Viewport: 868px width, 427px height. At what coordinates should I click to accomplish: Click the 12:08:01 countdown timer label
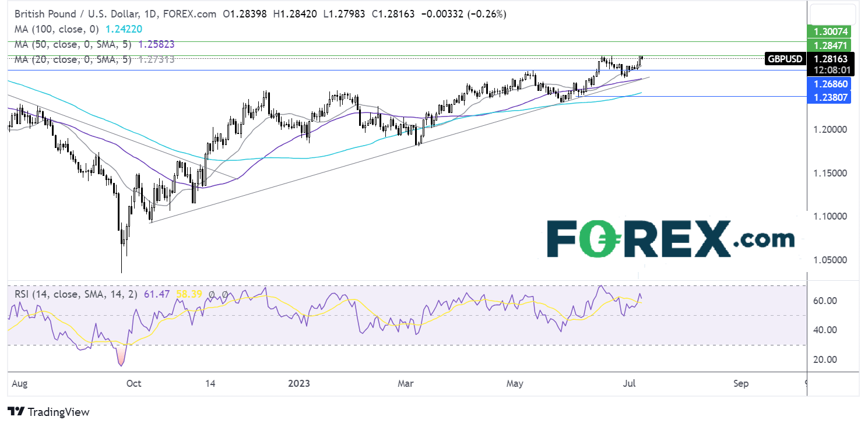pyautogui.click(x=831, y=70)
